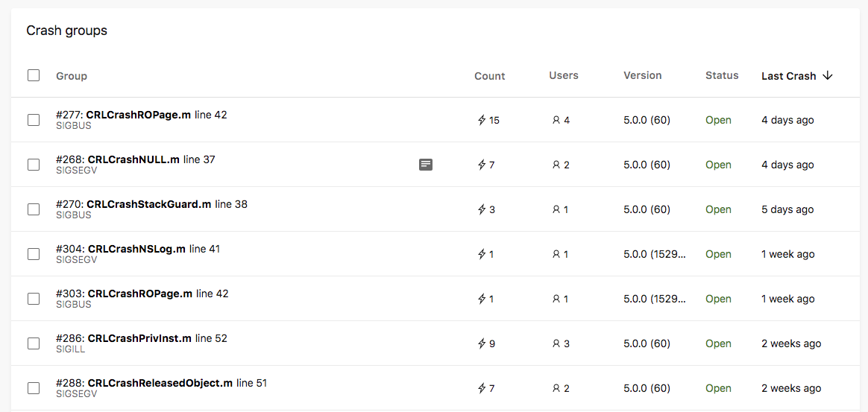Tick checkbox for CRLCrashReleasedObject.m group
Image resolution: width=868 pixels, height=412 pixels.
(x=34, y=388)
